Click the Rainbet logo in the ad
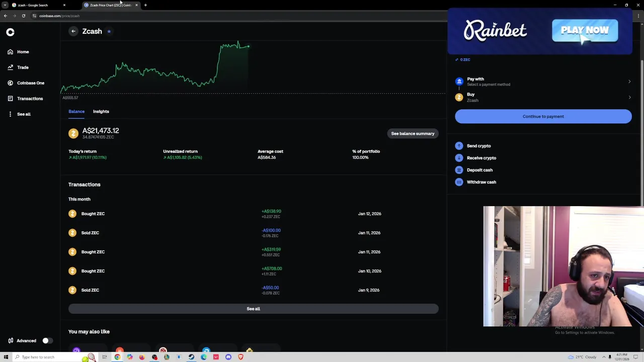The height and width of the screenshot is (362, 644). coord(495,31)
